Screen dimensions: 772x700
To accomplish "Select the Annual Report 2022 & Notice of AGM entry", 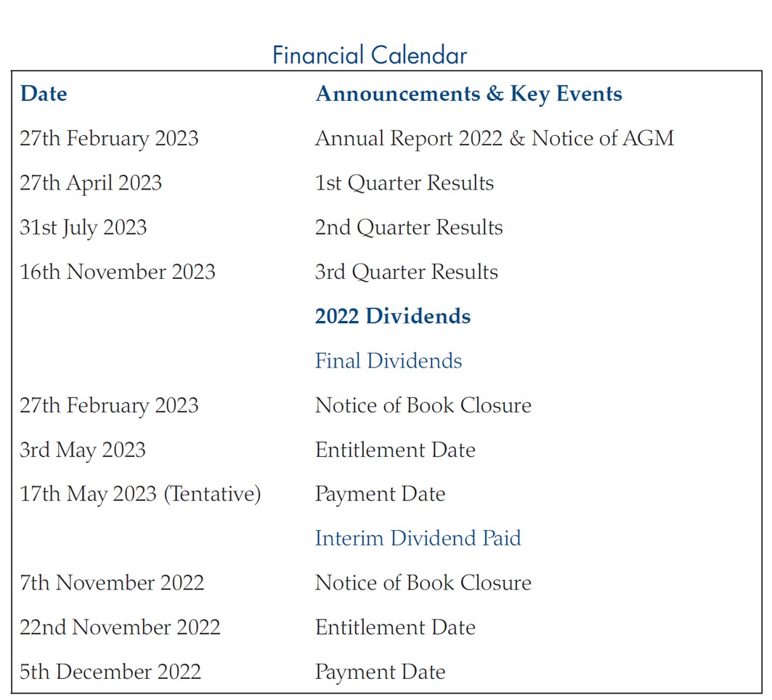I will click(x=495, y=138).
